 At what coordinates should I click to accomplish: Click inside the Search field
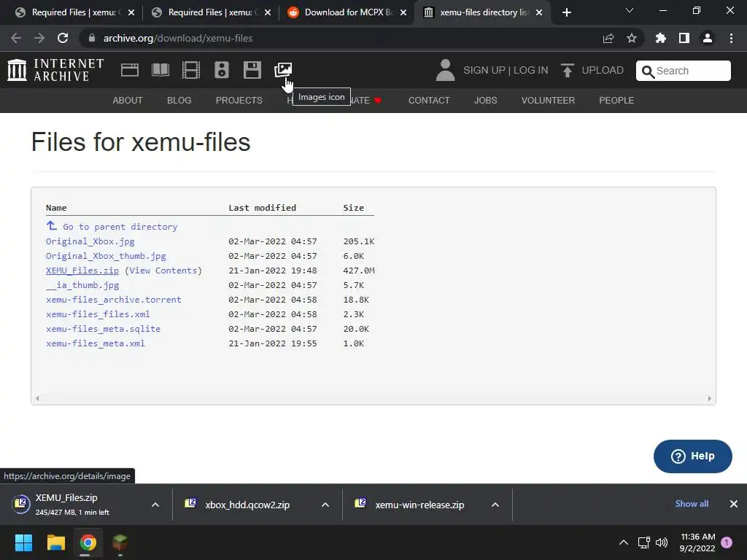pyautogui.click(x=683, y=71)
